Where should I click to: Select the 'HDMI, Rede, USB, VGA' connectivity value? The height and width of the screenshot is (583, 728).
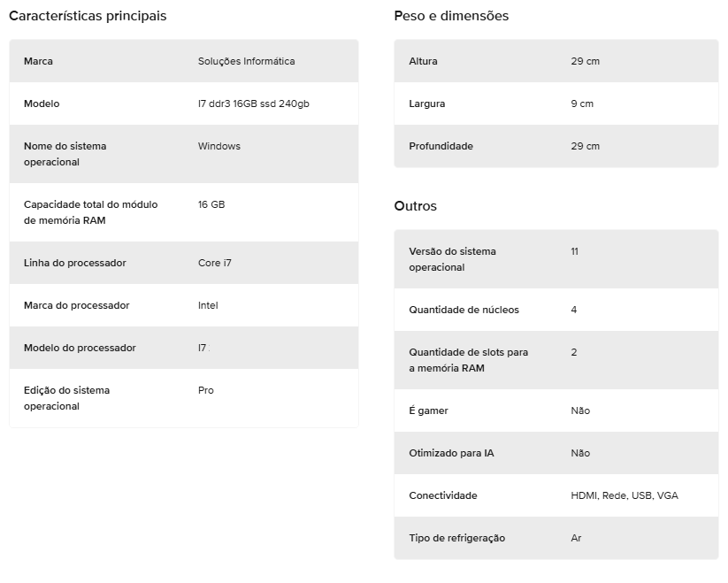click(624, 495)
